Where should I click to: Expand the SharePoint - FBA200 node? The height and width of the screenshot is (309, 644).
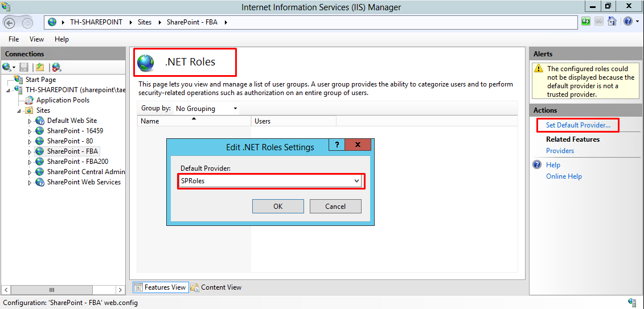(30, 162)
